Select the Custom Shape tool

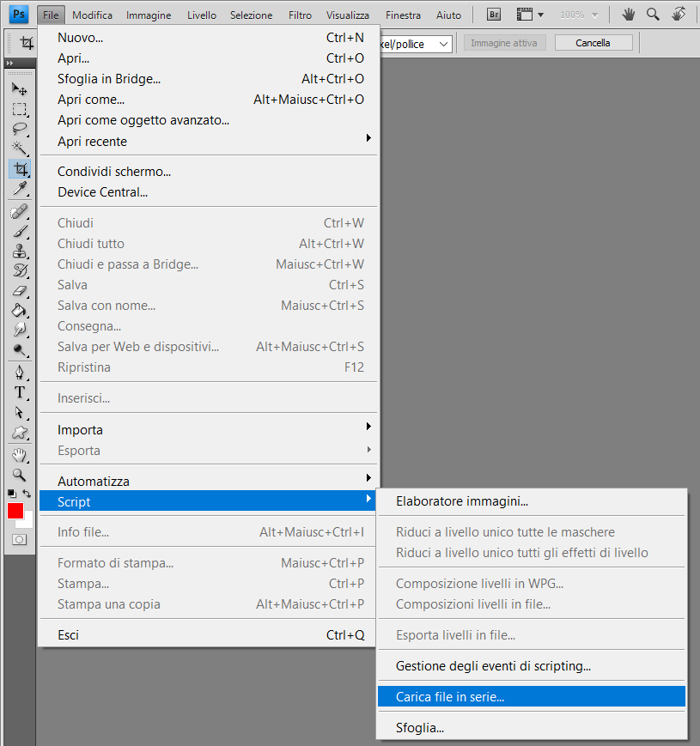20,433
